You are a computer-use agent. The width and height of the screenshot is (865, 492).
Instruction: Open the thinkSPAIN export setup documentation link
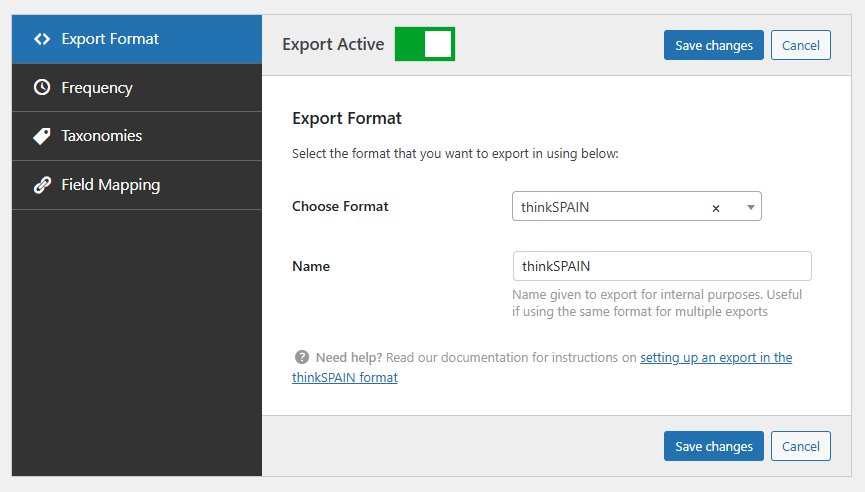click(715, 357)
